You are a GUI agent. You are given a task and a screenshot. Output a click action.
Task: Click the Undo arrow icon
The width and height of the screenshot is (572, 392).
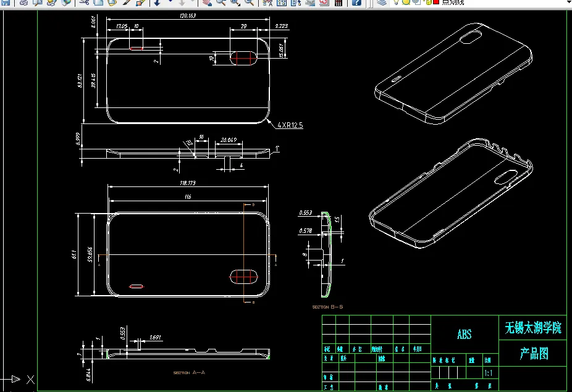tap(157, 2)
